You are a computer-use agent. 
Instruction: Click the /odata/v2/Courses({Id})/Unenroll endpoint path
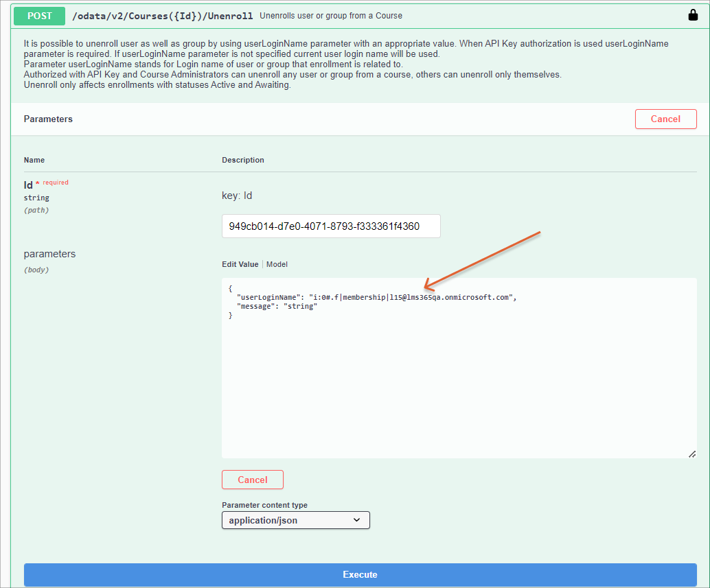163,16
